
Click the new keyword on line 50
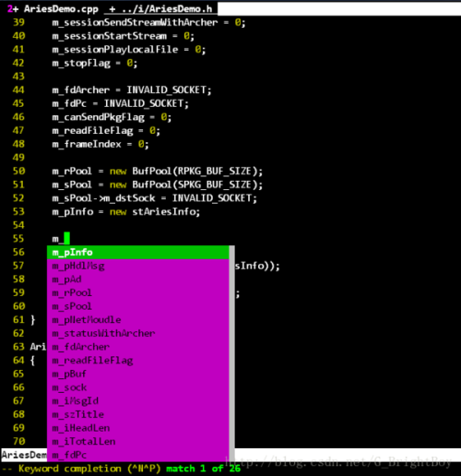[x=118, y=172]
